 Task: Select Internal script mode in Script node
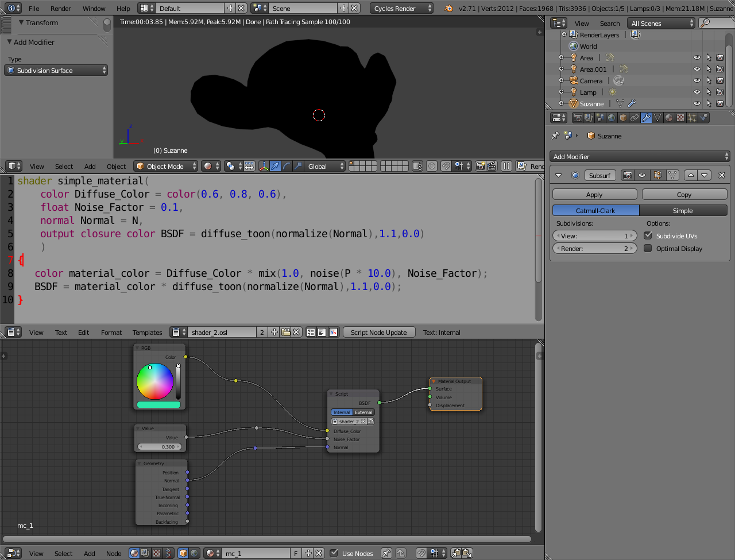(342, 412)
